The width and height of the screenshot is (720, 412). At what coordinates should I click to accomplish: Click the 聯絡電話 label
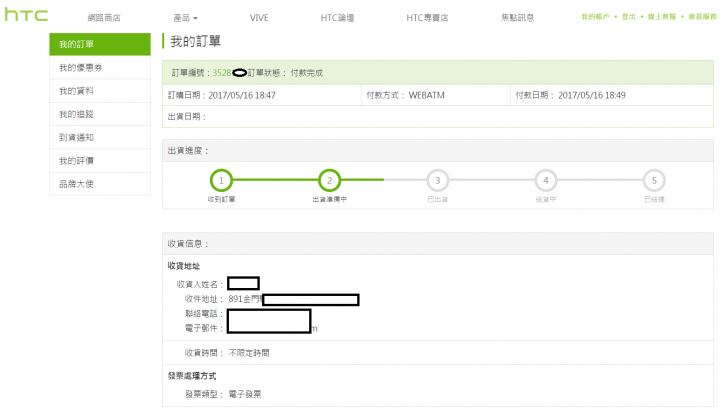click(x=203, y=314)
